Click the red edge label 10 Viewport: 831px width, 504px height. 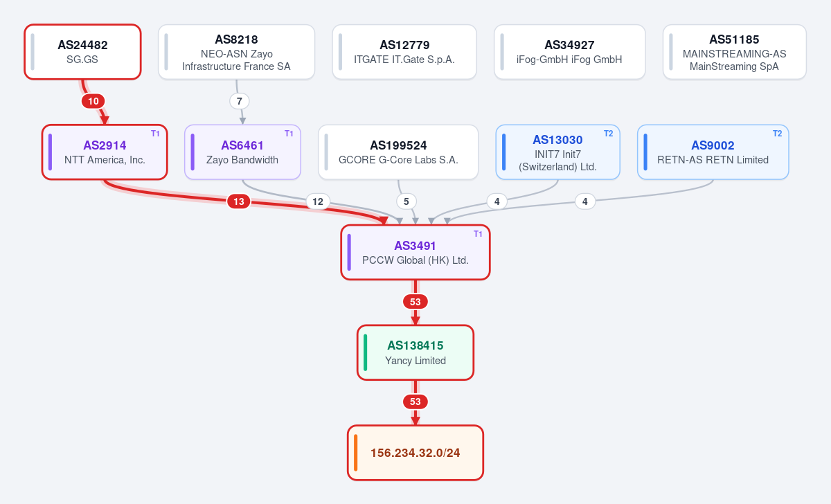coord(93,101)
